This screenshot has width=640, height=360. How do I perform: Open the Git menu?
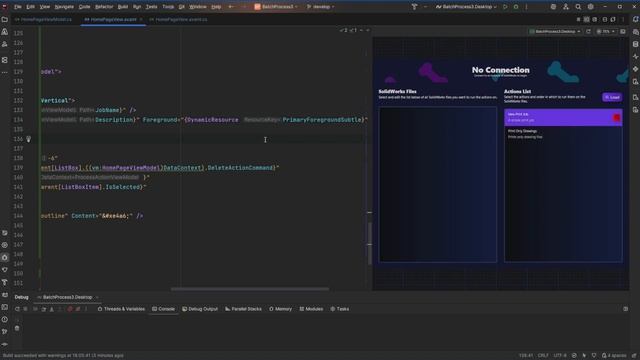[x=181, y=7]
